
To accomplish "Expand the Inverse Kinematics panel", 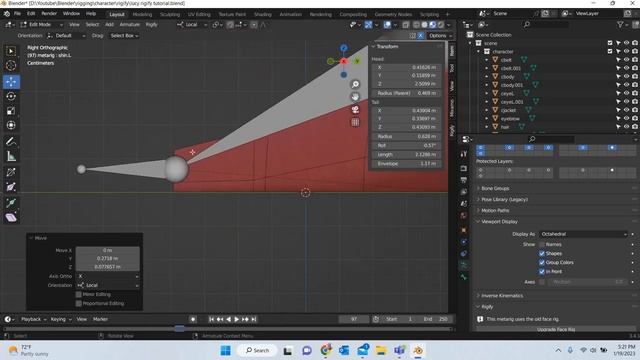I will (x=502, y=296).
